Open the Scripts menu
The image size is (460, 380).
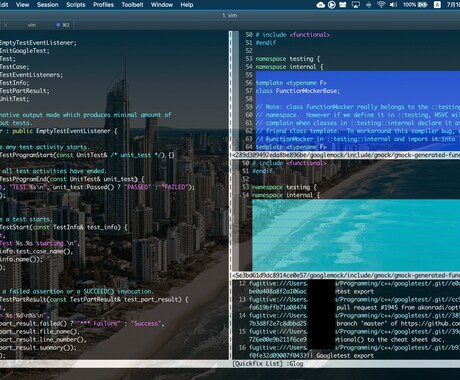point(76,5)
